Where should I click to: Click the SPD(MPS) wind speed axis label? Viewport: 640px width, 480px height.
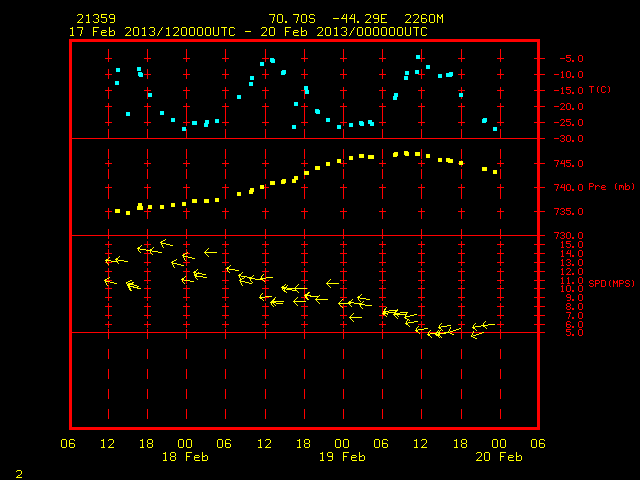click(611, 283)
